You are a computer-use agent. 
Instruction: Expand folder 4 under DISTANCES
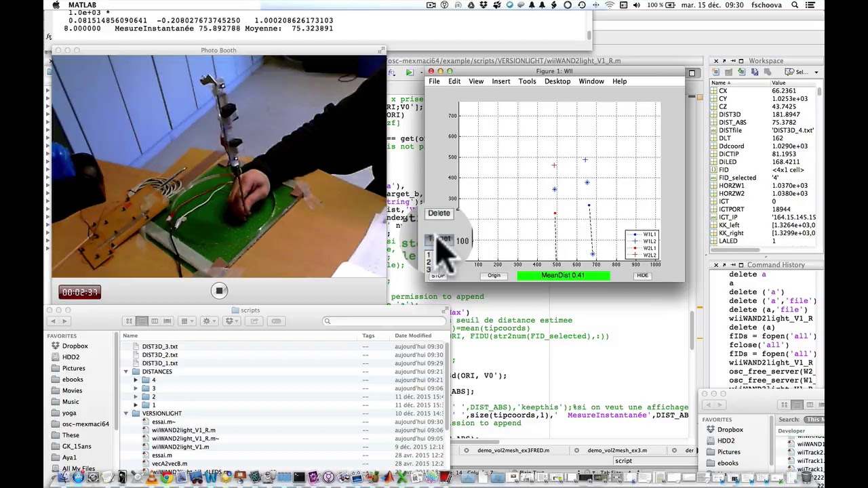click(136, 380)
